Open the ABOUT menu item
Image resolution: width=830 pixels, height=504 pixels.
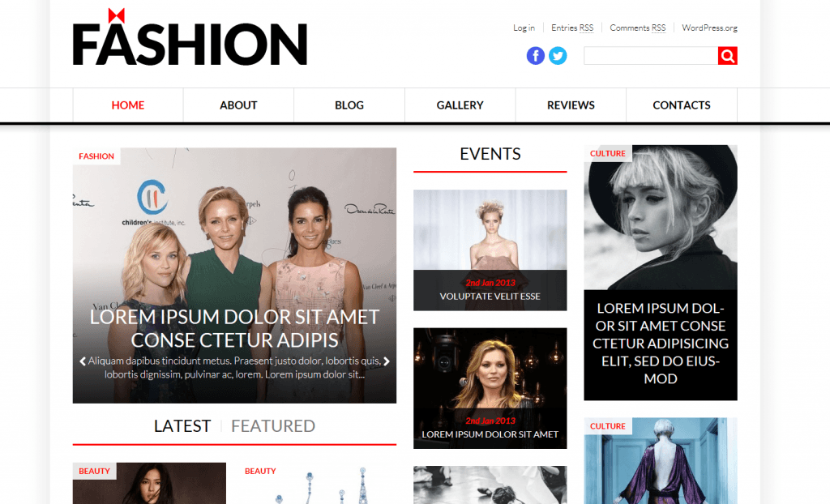pyautogui.click(x=239, y=105)
